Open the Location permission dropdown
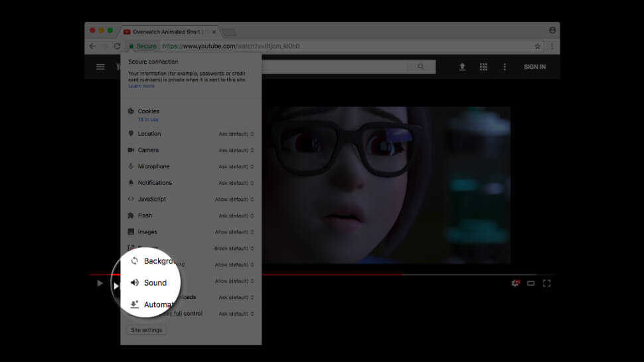Image resolution: width=644 pixels, height=362 pixels. (236, 134)
